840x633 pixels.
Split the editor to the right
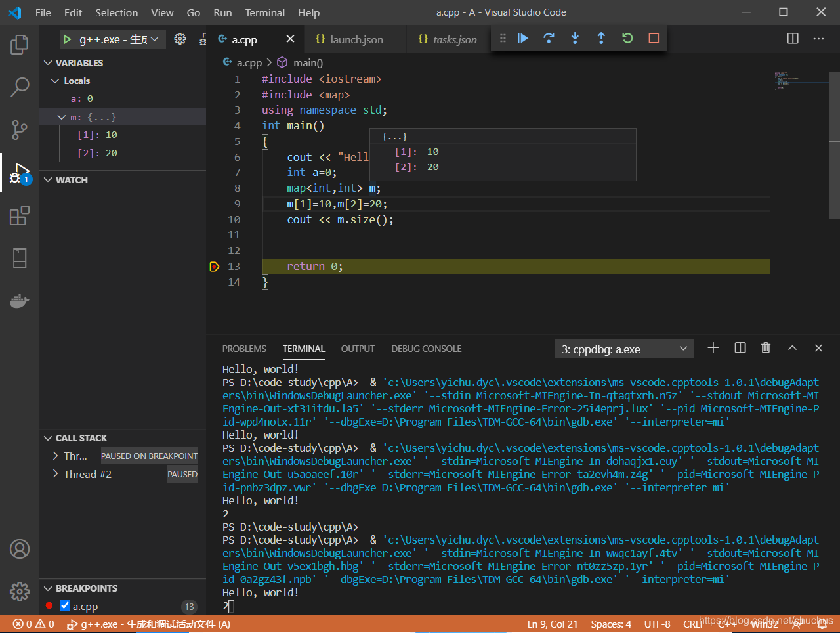[793, 39]
